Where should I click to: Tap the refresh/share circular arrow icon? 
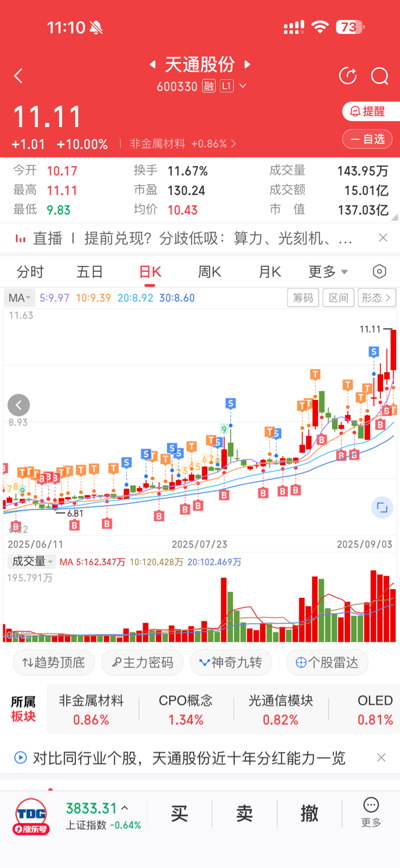point(347,76)
